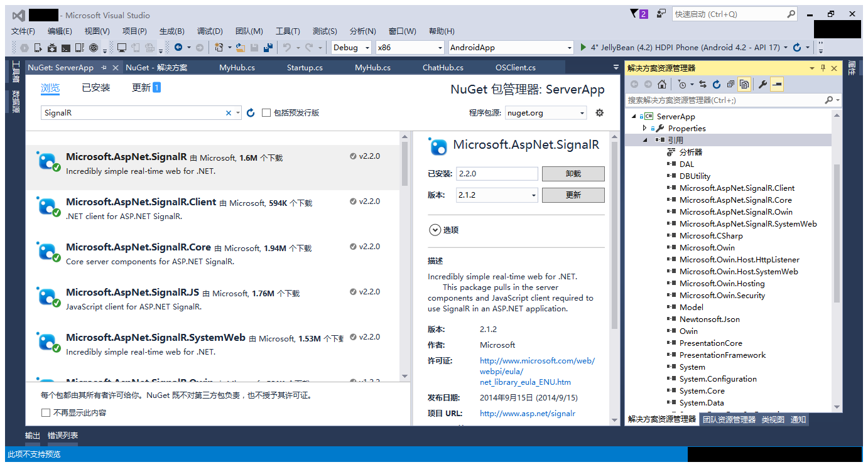Click the New Project icon in the toolbar
The image size is (868, 467).
pos(219,48)
